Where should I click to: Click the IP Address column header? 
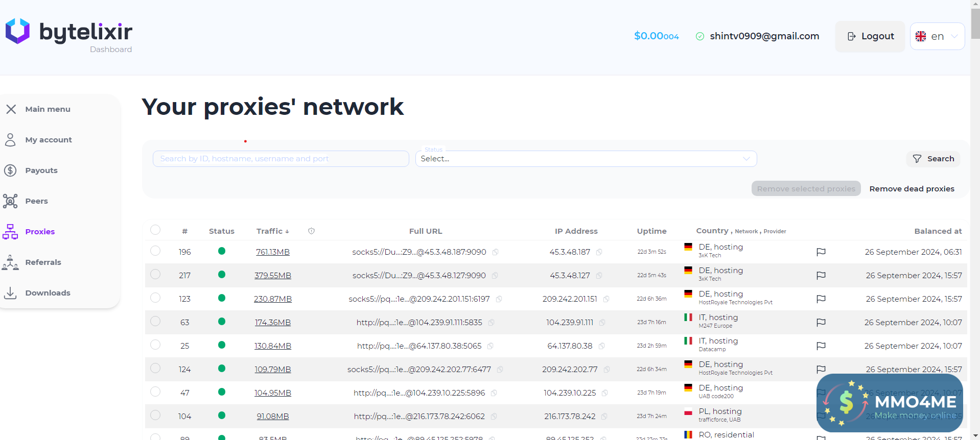click(x=576, y=231)
